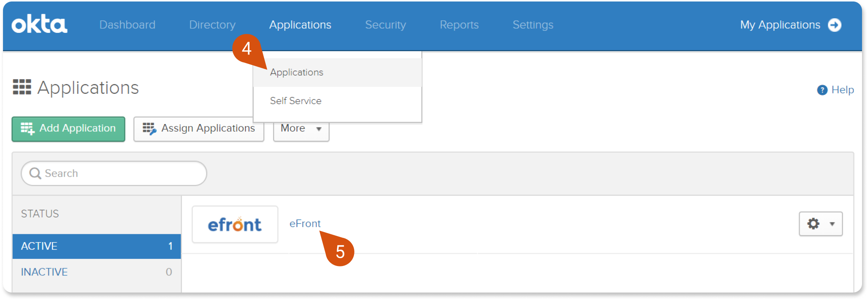
Task: Open the Reports menu
Action: coord(459,25)
